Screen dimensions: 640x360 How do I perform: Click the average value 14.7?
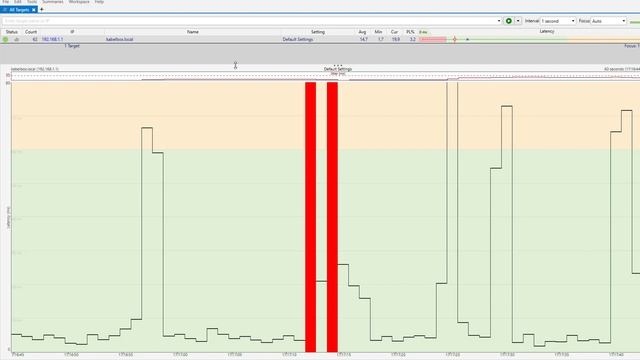tap(363, 40)
